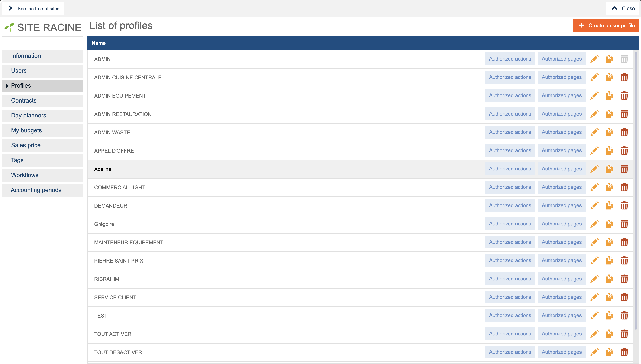Edit the ADMIN profile with pencil icon
Image resolution: width=641 pixels, height=364 pixels.
coord(595,59)
